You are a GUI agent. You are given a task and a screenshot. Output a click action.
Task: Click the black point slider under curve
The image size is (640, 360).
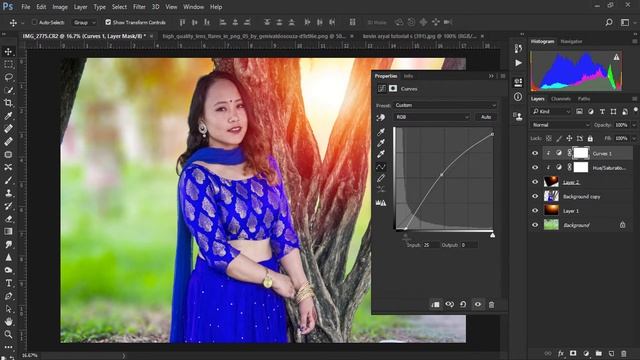click(405, 235)
